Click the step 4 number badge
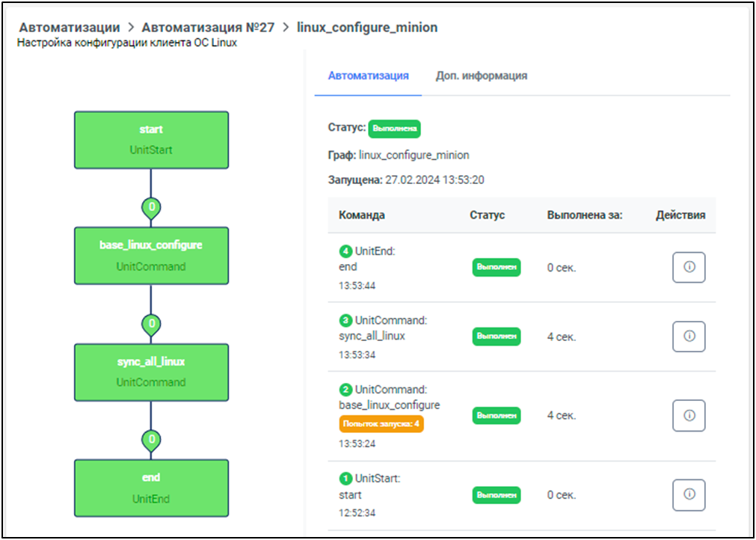This screenshot has height=540, width=756. pyautogui.click(x=345, y=252)
